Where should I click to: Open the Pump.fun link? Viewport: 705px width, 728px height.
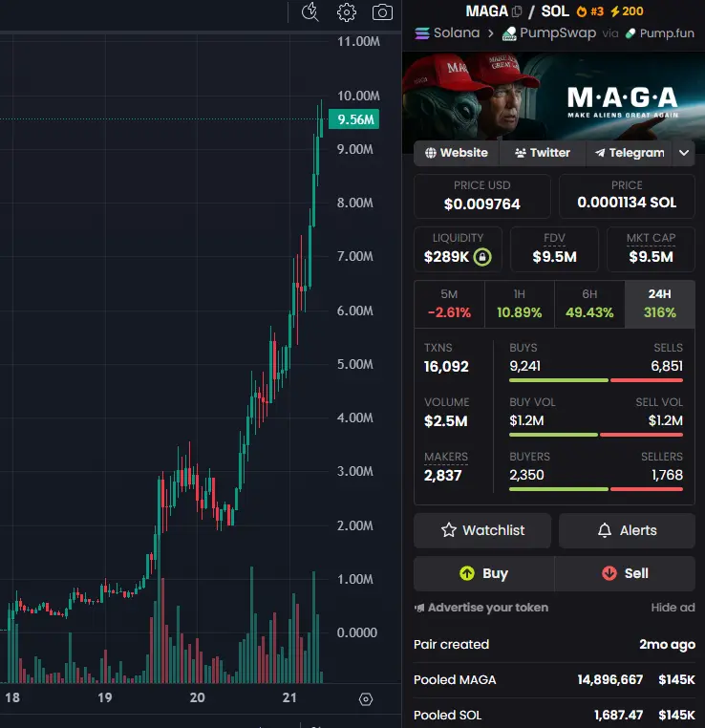(x=659, y=33)
